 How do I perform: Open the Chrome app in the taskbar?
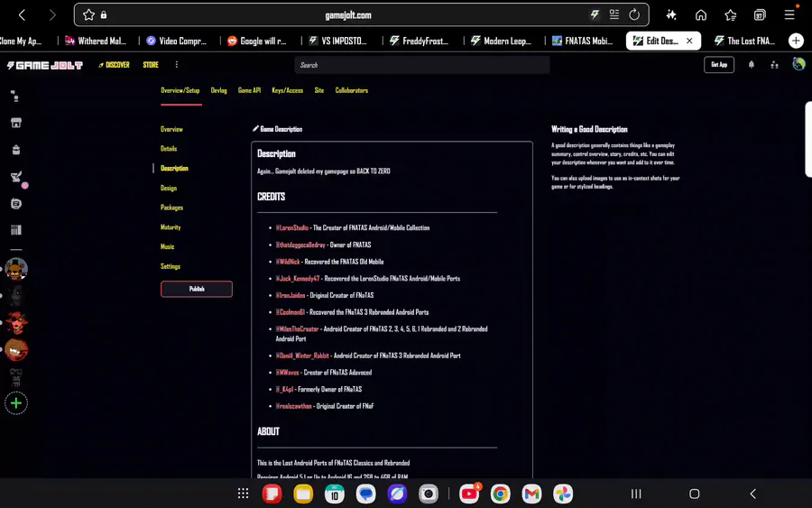[x=500, y=494]
